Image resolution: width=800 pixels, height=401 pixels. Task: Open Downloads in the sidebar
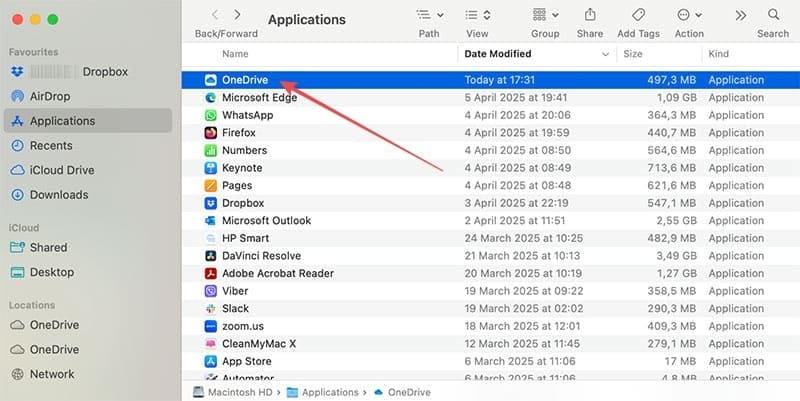tap(59, 195)
